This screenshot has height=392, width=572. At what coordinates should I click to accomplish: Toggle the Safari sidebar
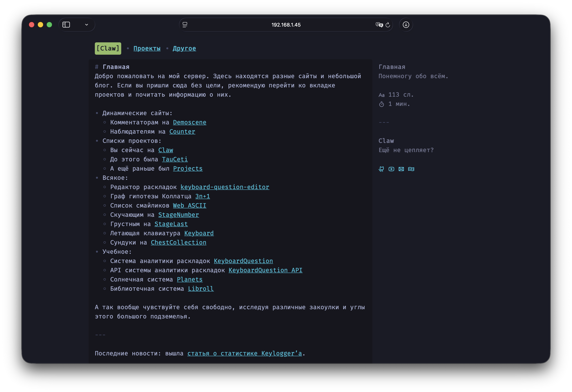pyautogui.click(x=66, y=25)
